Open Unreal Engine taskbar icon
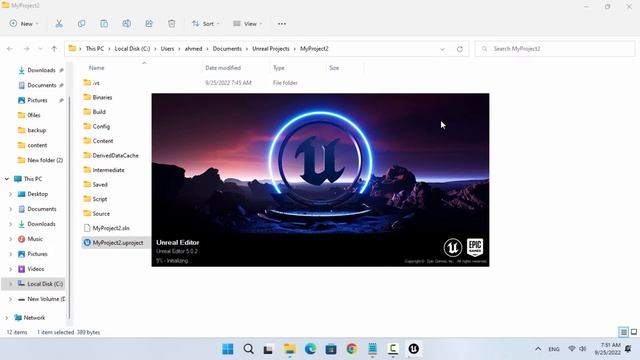This screenshot has width=640, height=360. [x=413, y=349]
